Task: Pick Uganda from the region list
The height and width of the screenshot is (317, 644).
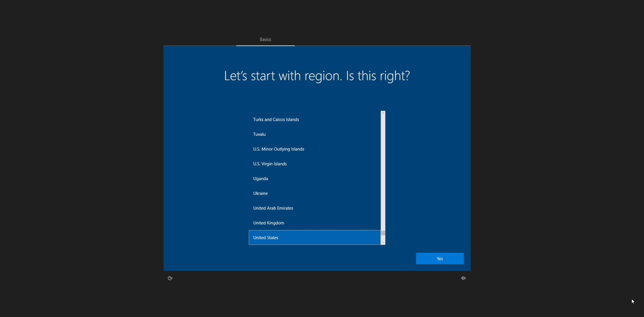Action: pos(260,178)
